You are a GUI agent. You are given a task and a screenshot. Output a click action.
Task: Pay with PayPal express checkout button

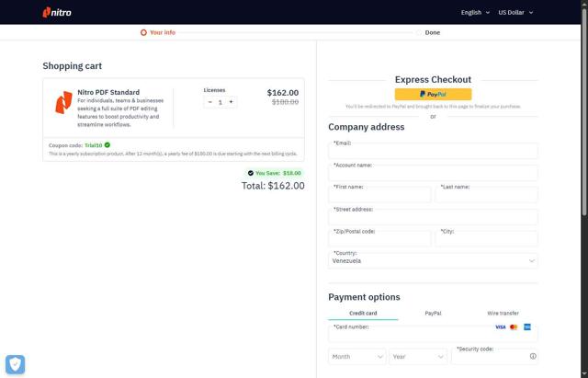(433, 94)
